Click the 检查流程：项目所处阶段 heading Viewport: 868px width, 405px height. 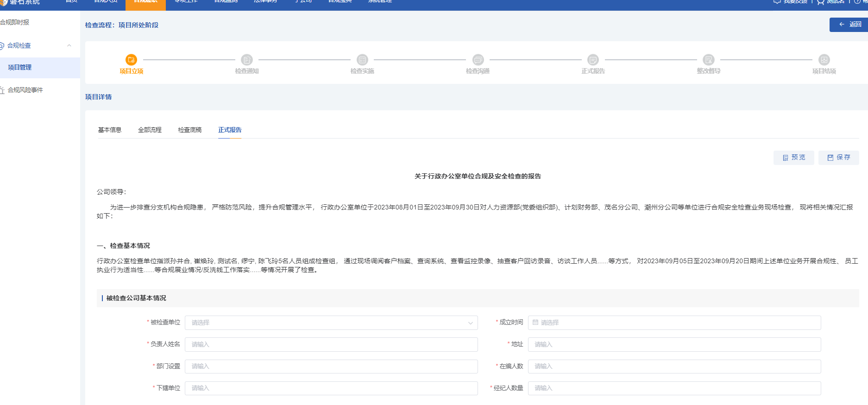point(121,25)
